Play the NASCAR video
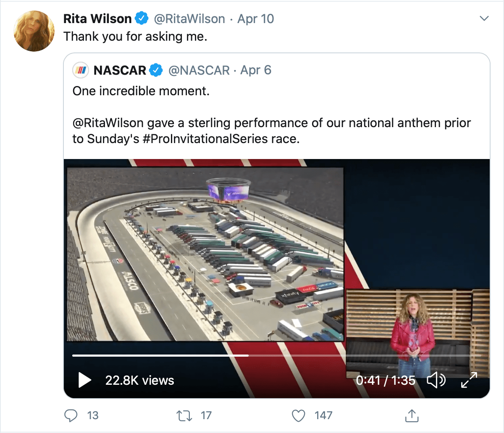The height and width of the screenshot is (433, 504). click(85, 380)
